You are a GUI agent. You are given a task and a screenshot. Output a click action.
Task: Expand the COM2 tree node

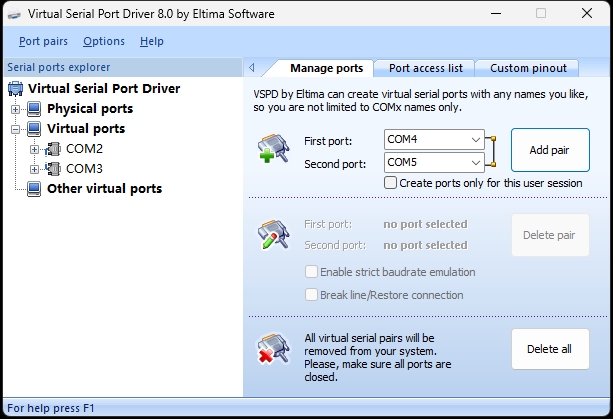[34, 149]
